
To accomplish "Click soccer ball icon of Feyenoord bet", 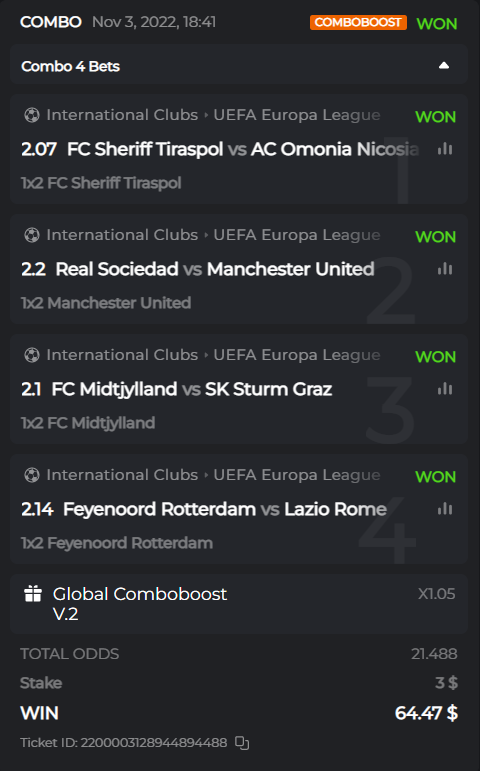I will click(32, 475).
